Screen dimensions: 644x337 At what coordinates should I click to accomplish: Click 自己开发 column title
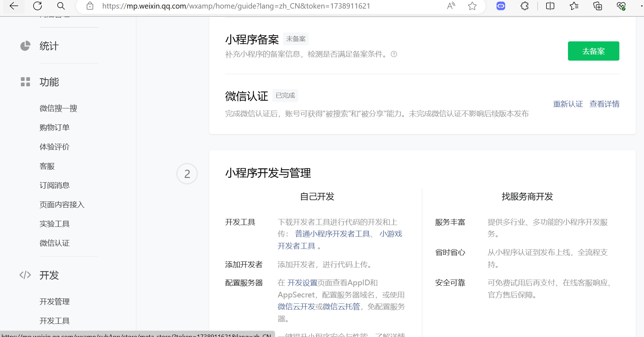pyautogui.click(x=317, y=196)
